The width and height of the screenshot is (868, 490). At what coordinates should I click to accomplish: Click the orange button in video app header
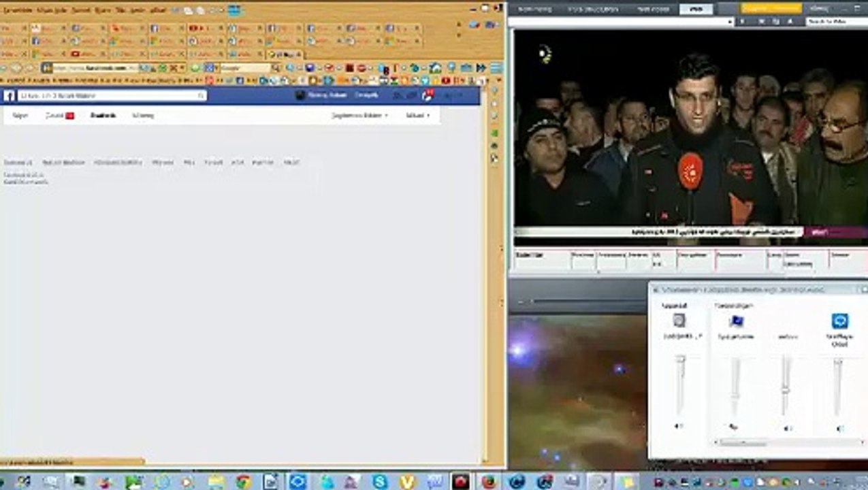[770, 9]
